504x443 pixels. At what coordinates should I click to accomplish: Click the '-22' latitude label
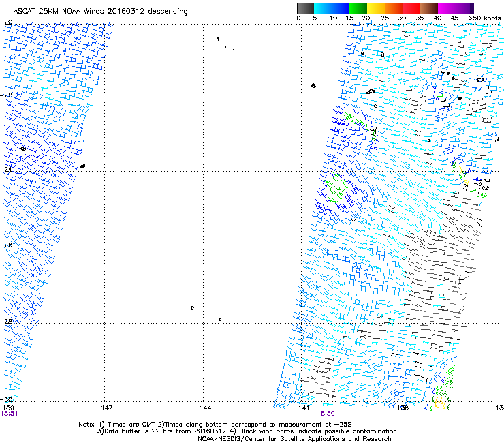6,95
